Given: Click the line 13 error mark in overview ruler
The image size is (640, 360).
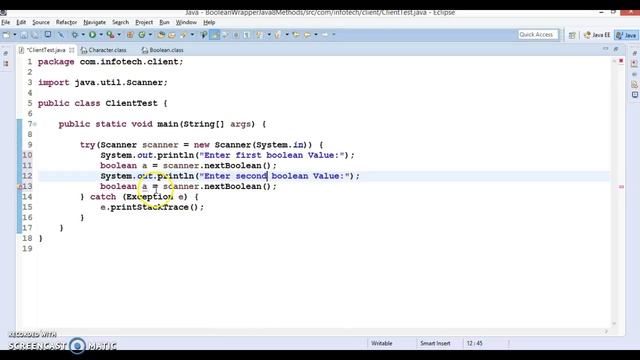Looking at the screenshot, I should pos(621,187).
